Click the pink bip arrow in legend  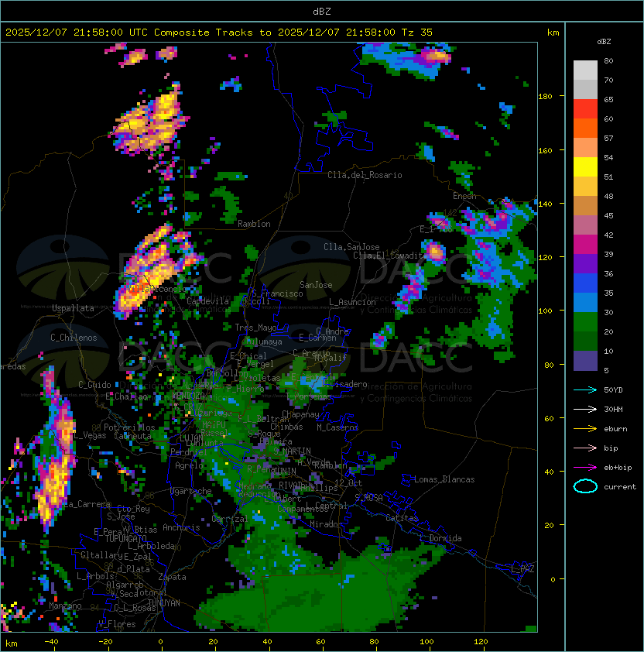coord(585,448)
